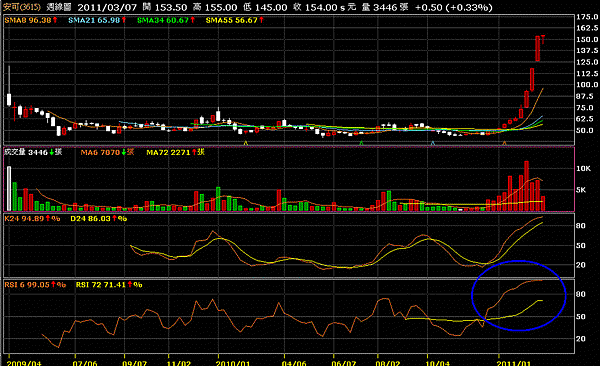Click the red up arrow beside MA72 2271
The image size is (600, 366).
tap(194, 152)
